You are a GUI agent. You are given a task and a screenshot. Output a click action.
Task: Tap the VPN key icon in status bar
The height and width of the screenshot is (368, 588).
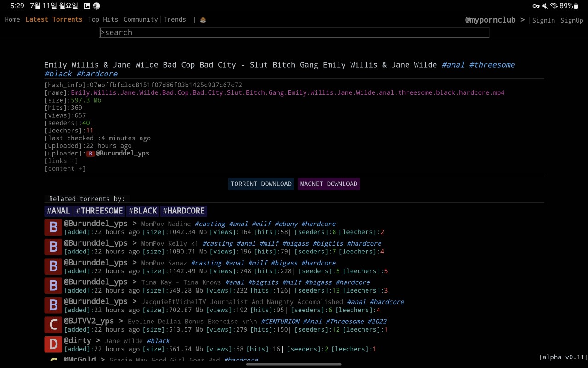(536, 6)
